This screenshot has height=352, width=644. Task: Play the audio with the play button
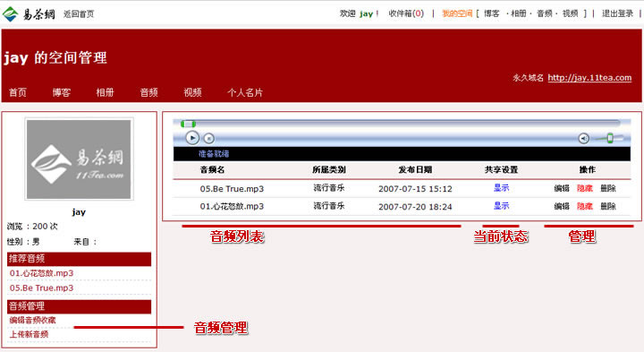click(x=192, y=138)
